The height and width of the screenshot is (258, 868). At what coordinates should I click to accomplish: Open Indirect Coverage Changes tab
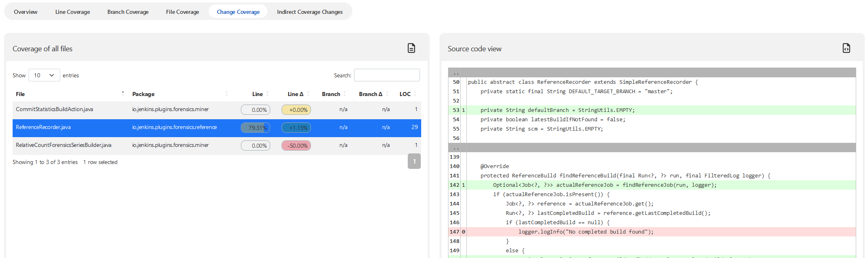pyautogui.click(x=310, y=12)
